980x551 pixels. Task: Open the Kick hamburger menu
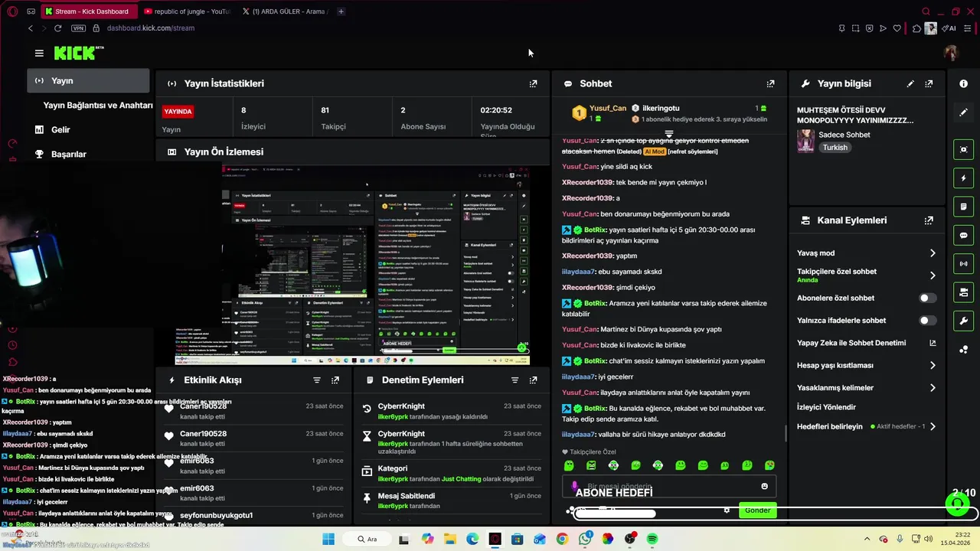click(x=39, y=53)
